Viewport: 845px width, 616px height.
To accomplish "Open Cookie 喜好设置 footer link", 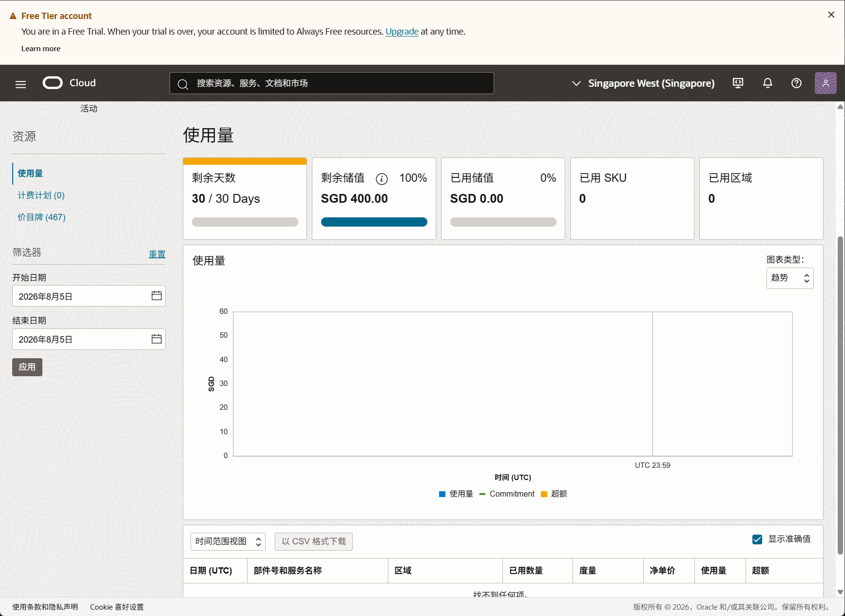I will coord(117,607).
